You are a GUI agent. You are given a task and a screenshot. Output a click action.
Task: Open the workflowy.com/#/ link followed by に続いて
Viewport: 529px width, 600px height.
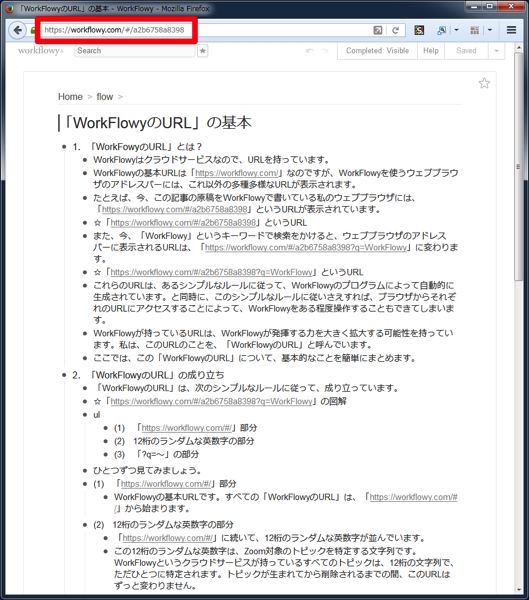tap(168, 538)
